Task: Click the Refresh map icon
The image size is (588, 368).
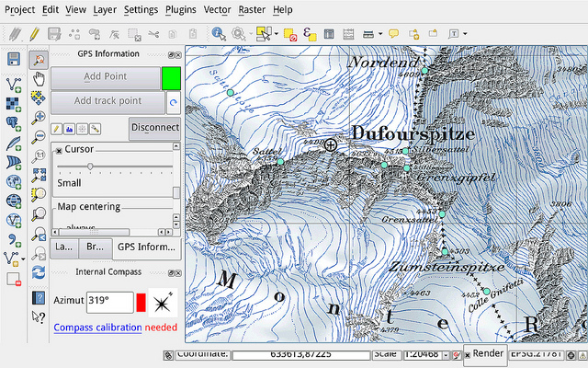Action: (x=39, y=272)
